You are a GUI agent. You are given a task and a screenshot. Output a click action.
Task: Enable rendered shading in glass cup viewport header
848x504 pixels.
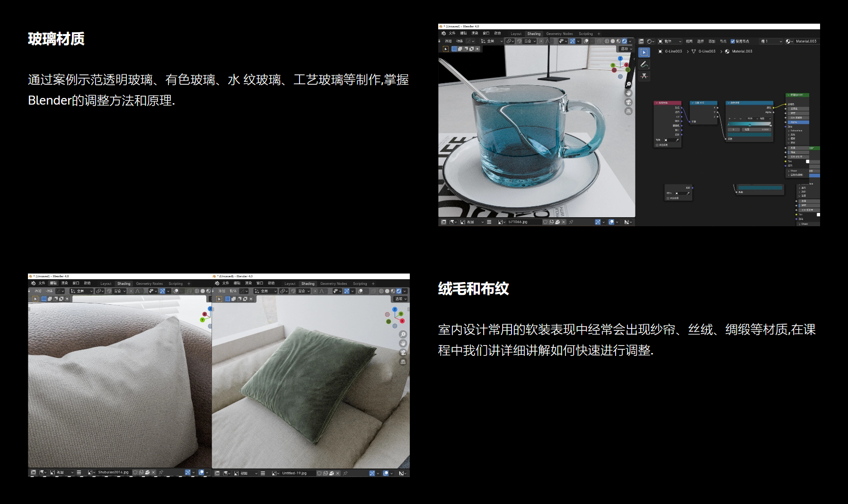click(624, 41)
